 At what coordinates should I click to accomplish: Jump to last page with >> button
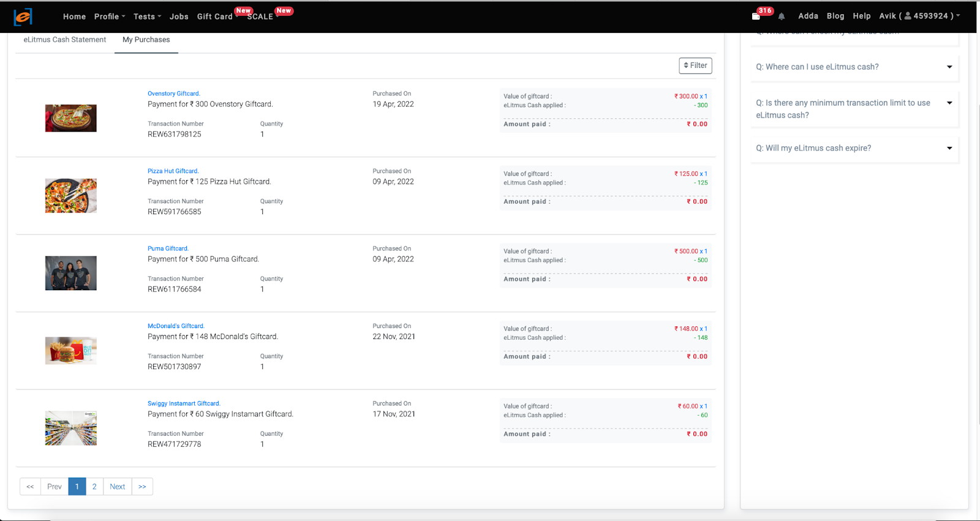click(x=142, y=487)
